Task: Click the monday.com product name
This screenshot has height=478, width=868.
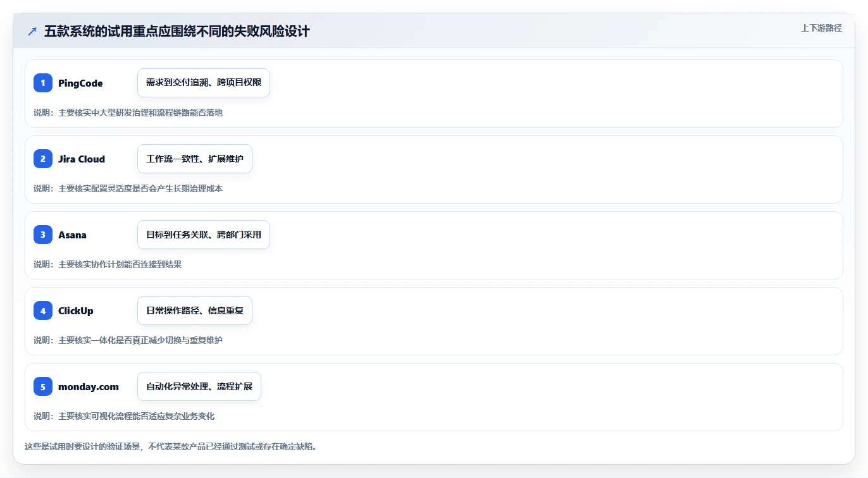Action: point(89,386)
